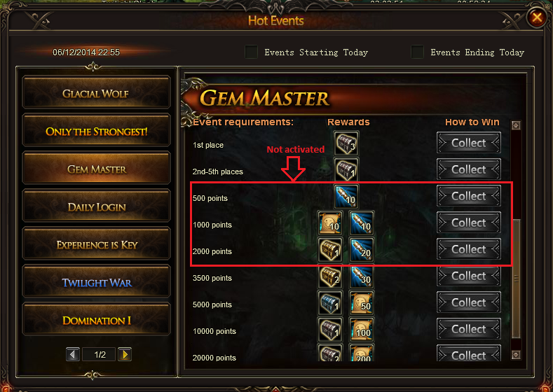
Task: Go to previous event list page arrow
Action: coord(73,354)
